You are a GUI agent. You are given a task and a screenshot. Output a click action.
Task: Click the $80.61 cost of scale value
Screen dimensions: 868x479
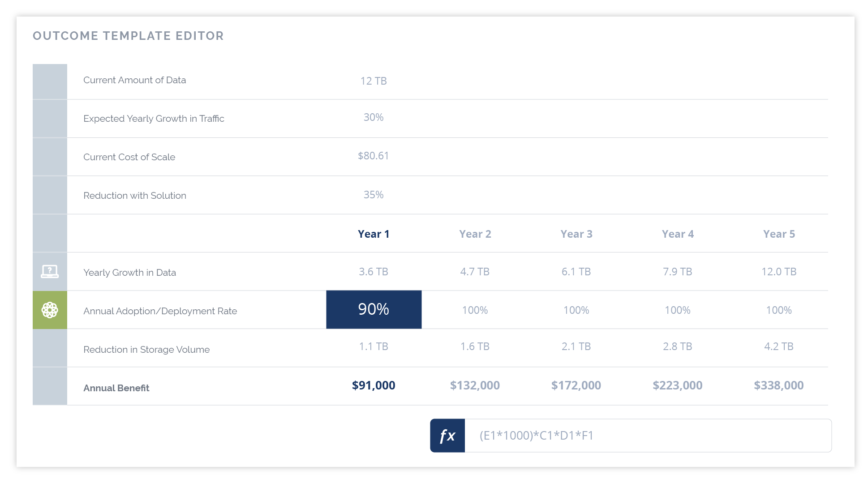click(x=374, y=156)
